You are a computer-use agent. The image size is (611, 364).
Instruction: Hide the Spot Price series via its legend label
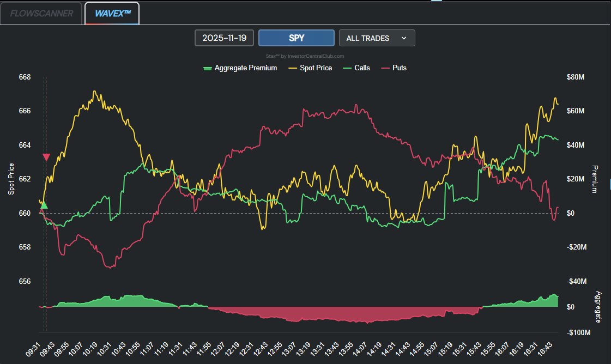316,68
